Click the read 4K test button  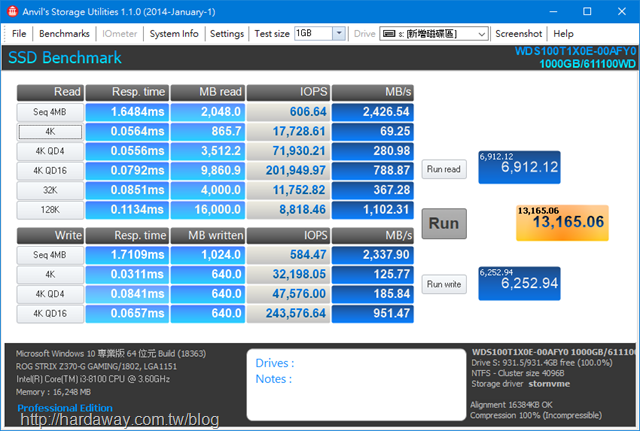point(50,131)
